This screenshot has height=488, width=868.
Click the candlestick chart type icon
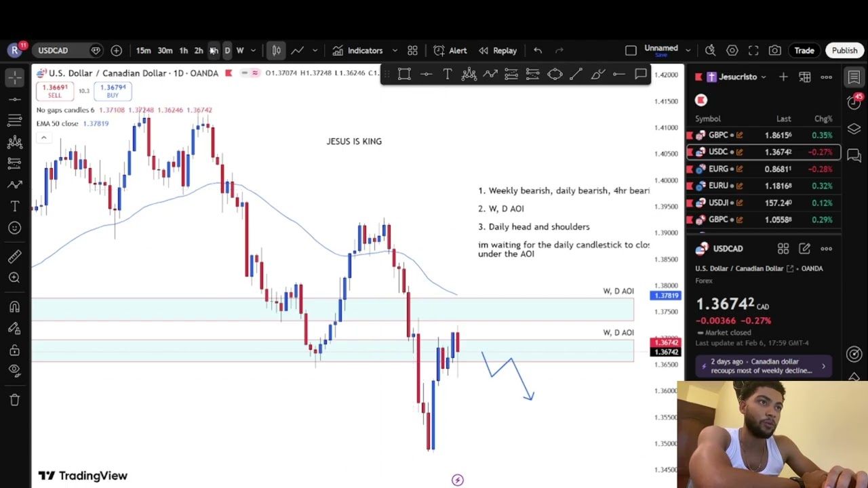click(x=276, y=50)
